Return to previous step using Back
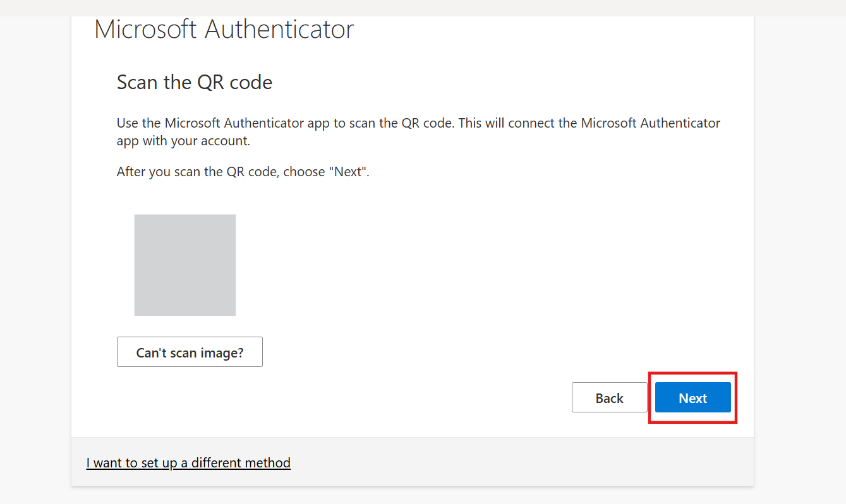Screen dimensions: 846x504 (609, 397)
